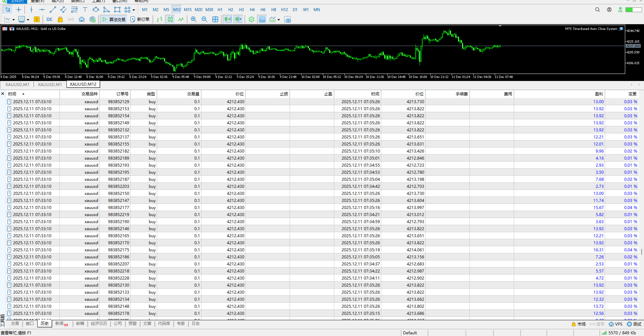Screen dimensions: 644x336
Task: Select the crosshair tool
Action: point(19,10)
